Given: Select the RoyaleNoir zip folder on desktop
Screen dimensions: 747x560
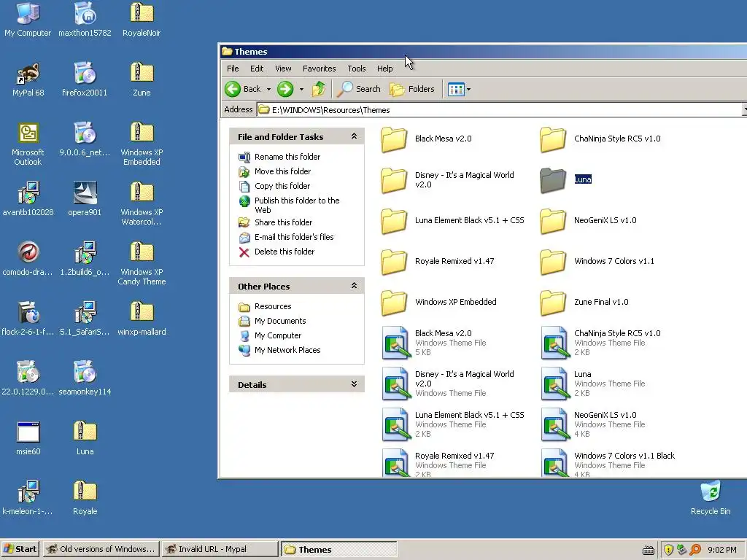Looking at the screenshot, I should pyautogui.click(x=142, y=20).
